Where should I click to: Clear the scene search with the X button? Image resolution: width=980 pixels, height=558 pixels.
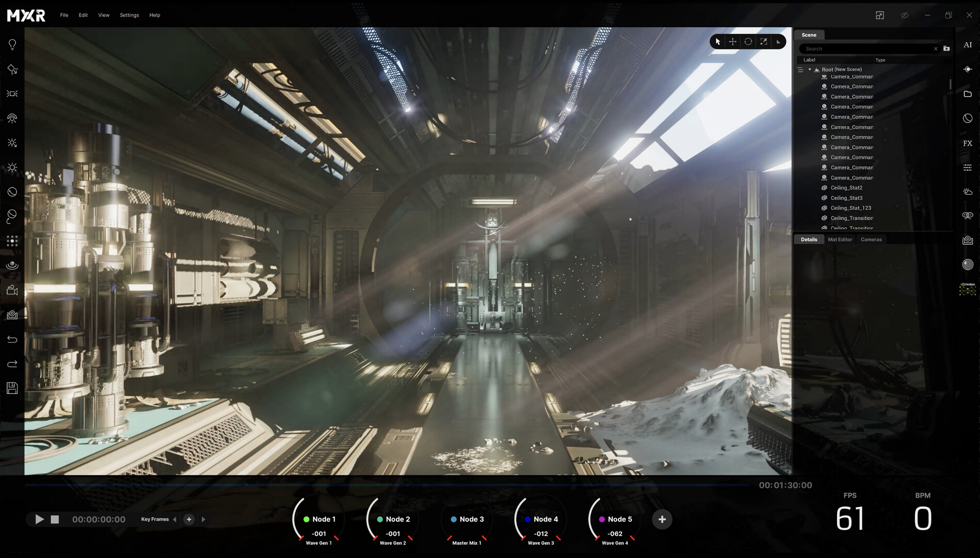coord(935,49)
